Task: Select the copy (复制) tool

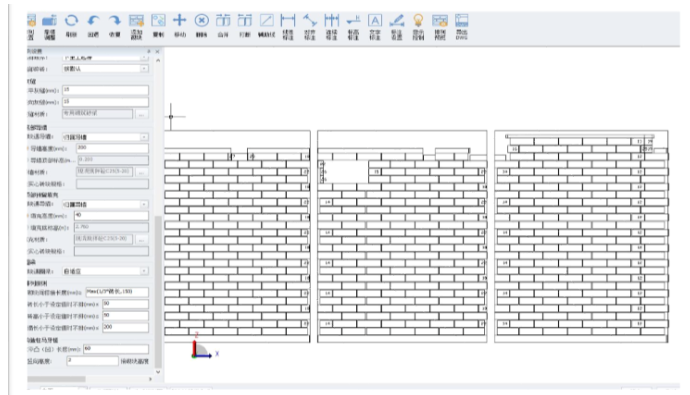Action: 158,26
